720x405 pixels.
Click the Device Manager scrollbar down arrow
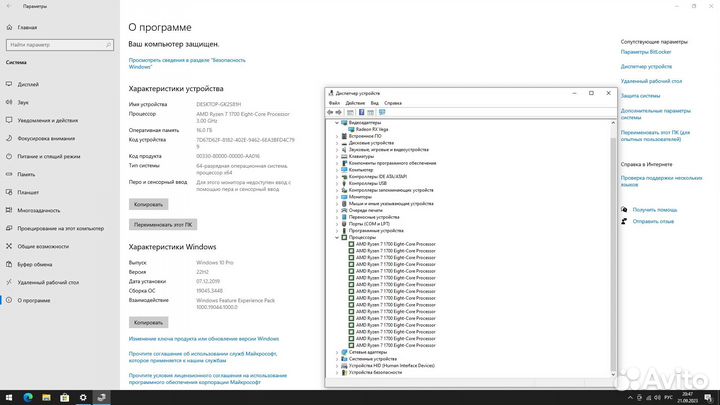click(613, 374)
